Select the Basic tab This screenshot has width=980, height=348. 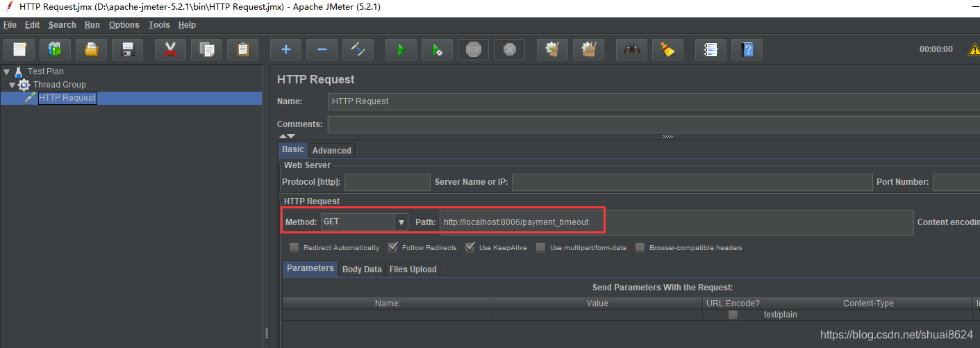tap(293, 149)
